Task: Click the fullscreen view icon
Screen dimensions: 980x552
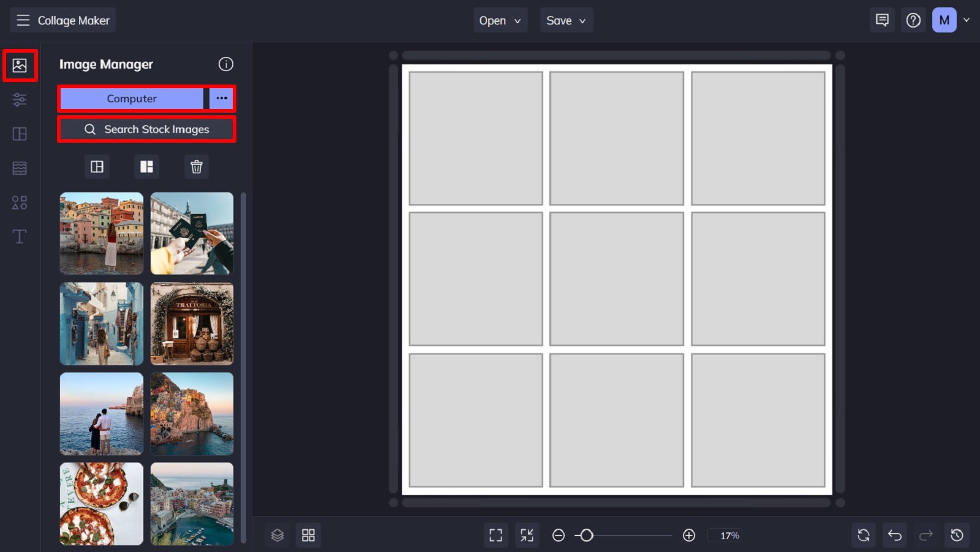Action: click(496, 535)
